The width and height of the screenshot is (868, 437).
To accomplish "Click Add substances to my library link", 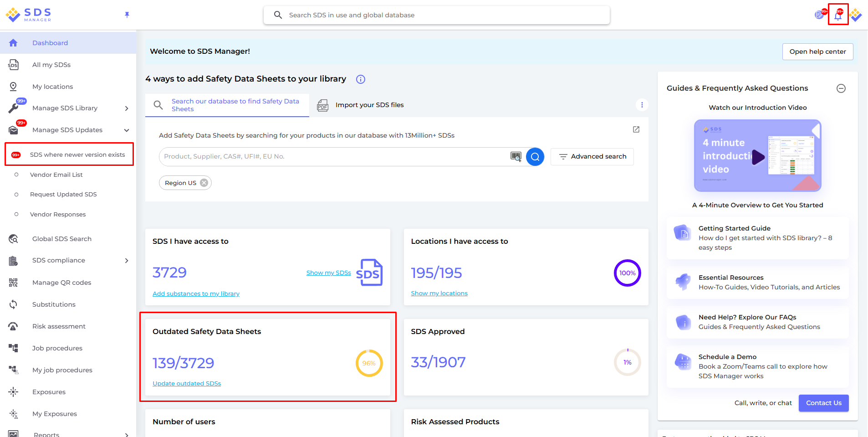I will pos(196,294).
